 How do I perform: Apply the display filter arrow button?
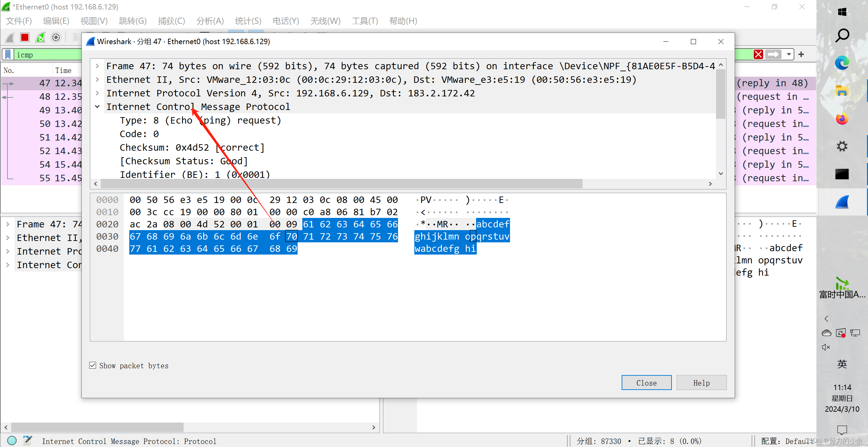point(773,54)
